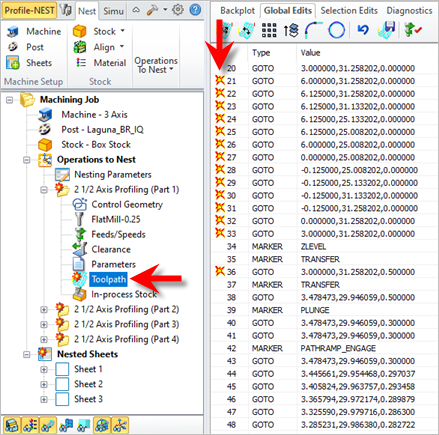This screenshot has width=439, height=435.
Task: Open Material option in Stock group
Action: pos(101,63)
